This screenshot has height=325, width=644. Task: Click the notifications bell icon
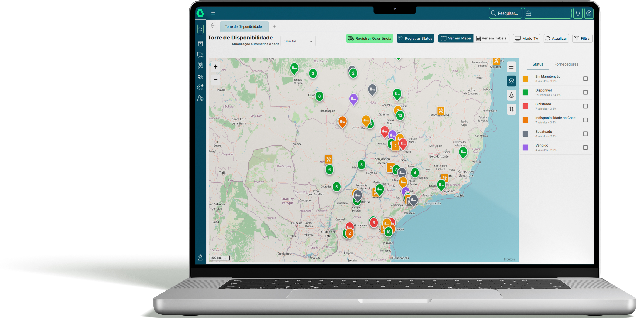[x=578, y=13]
